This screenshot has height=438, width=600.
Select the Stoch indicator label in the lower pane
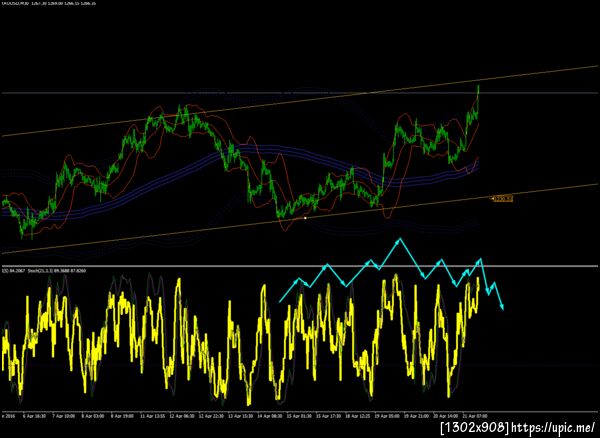point(56,271)
